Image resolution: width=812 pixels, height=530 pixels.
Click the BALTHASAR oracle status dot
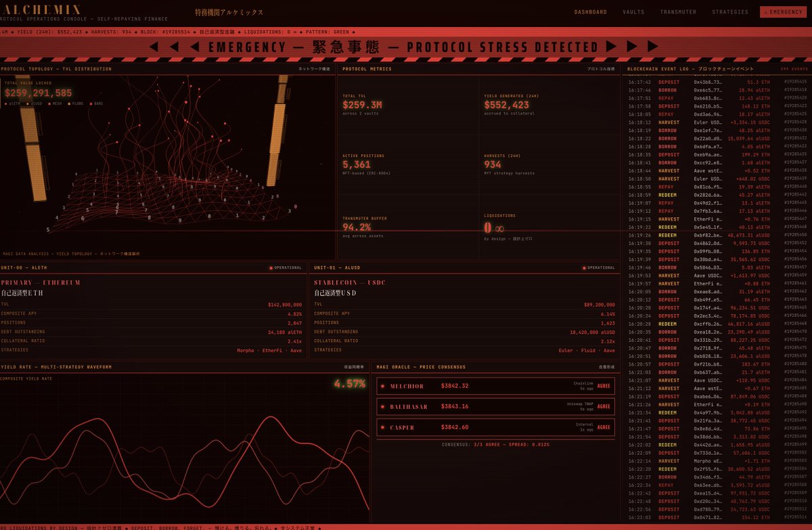coord(382,407)
